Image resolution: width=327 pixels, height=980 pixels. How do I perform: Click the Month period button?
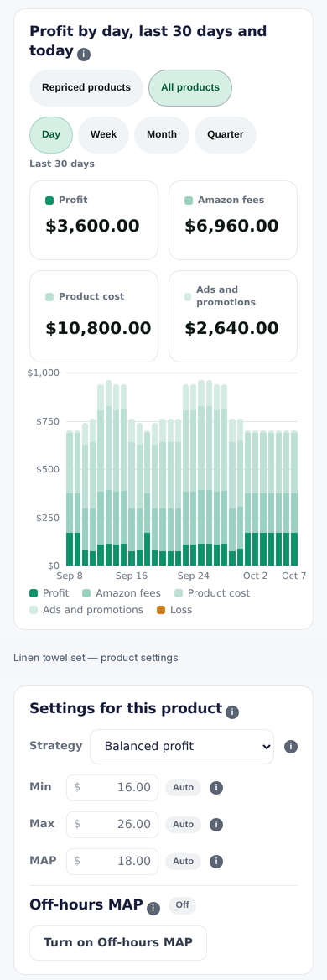[162, 134]
